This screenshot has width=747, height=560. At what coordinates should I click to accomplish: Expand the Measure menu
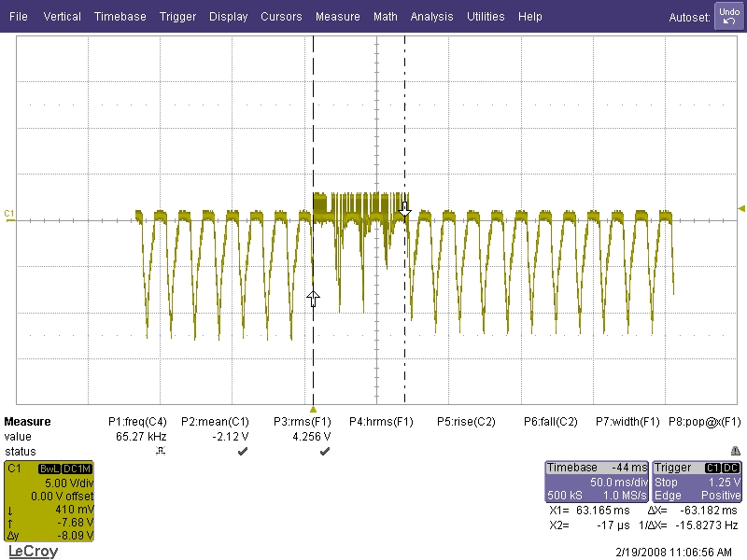(337, 17)
